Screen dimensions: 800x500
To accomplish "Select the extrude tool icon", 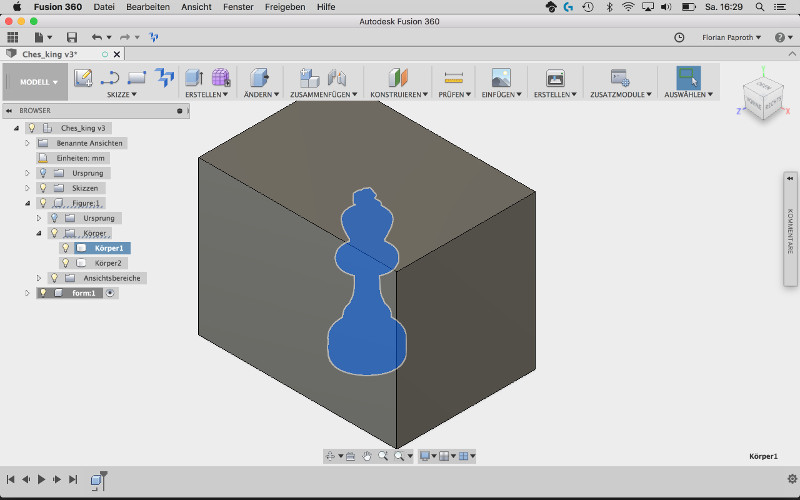I will click(194, 78).
